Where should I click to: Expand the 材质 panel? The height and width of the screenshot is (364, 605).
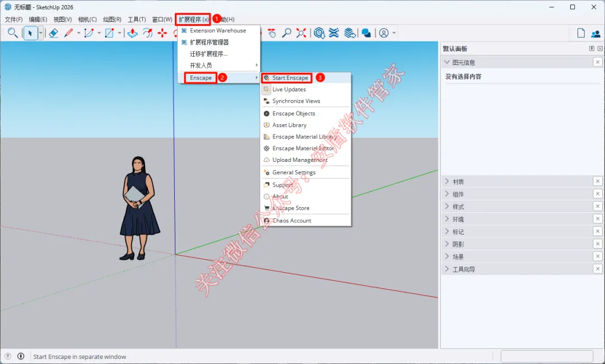tap(447, 181)
